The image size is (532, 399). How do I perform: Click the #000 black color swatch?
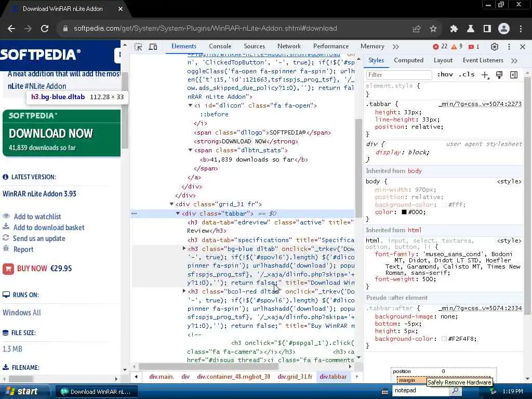pos(404,212)
